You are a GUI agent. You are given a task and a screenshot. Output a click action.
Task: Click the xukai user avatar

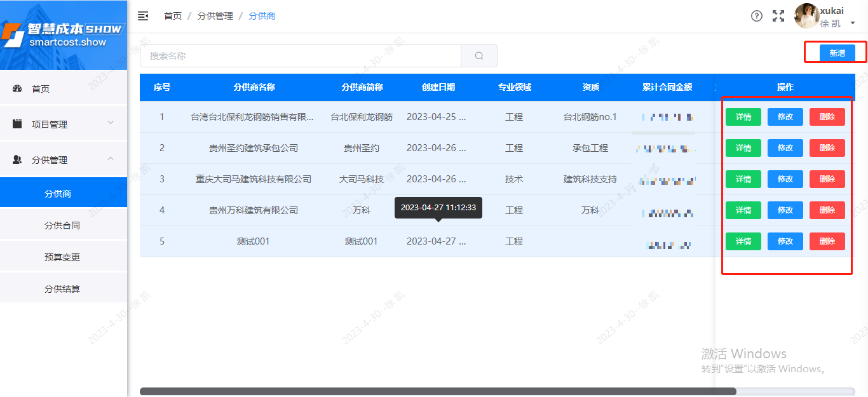806,16
